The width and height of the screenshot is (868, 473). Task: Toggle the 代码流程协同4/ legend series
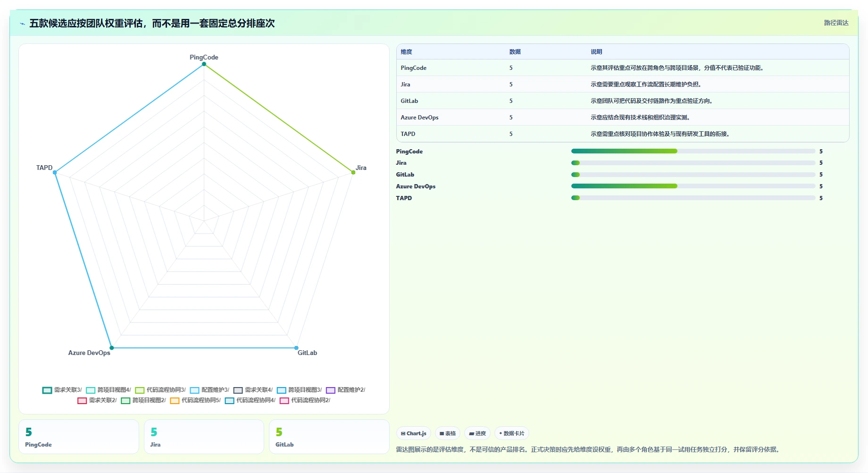[250, 400]
